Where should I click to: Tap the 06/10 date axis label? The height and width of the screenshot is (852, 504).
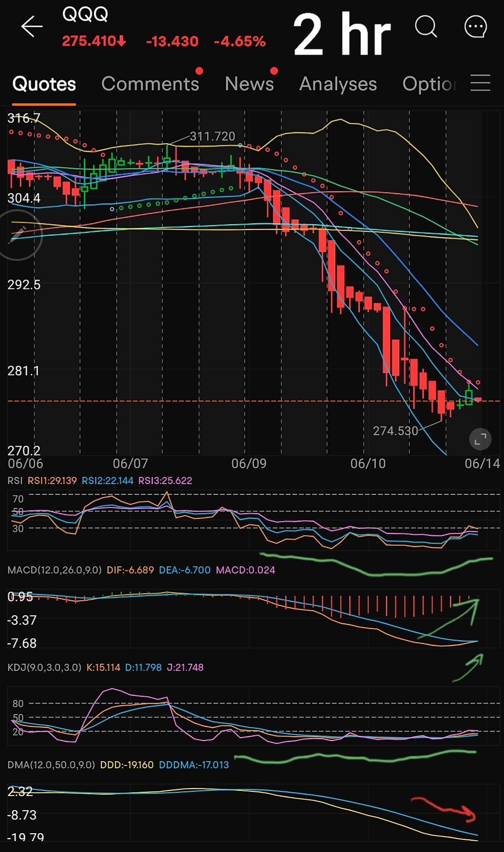(x=368, y=464)
